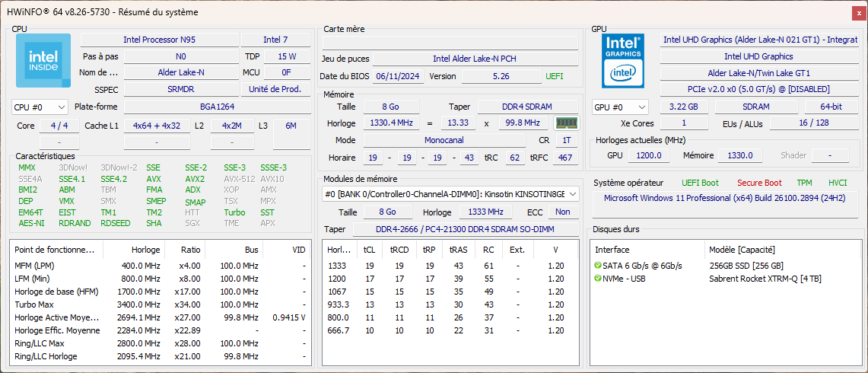Select the Sabrent Rocket XTRM-Q [4 TB] drive
The image size is (868, 373).
[765, 278]
